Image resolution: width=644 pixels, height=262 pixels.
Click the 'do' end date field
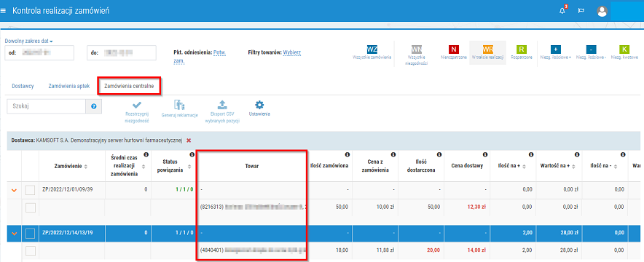[x=122, y=53]
